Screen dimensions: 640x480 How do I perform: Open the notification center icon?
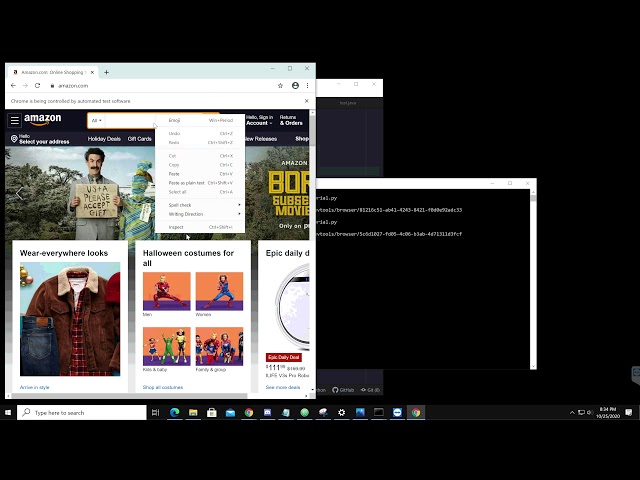[x=629, y=413]
